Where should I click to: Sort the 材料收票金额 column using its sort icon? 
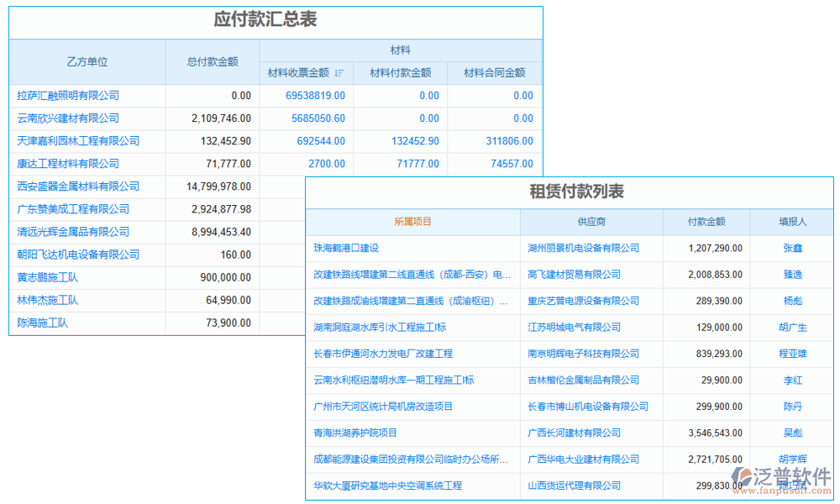(338, 73)
